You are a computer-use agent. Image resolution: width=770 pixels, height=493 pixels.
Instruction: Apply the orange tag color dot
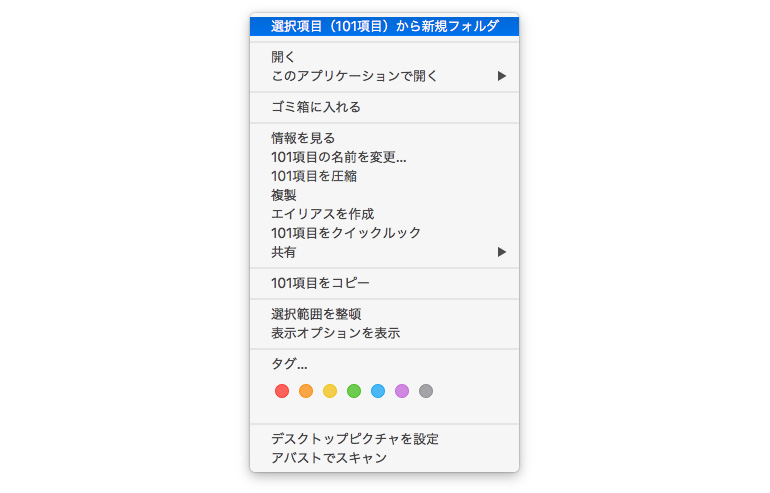[x=306, y=391]
